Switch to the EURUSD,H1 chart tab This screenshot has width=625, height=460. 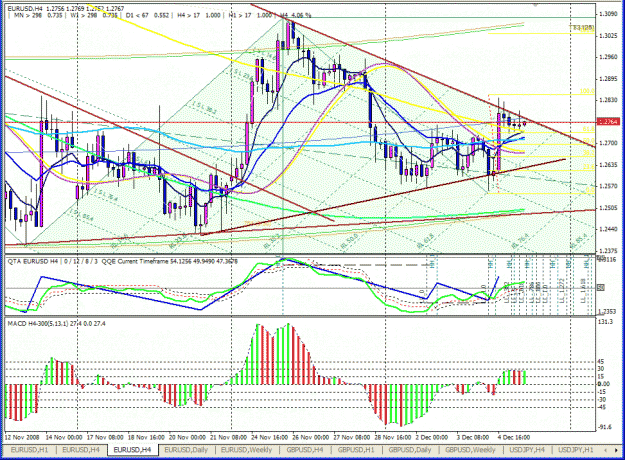(x=29, y=450)
